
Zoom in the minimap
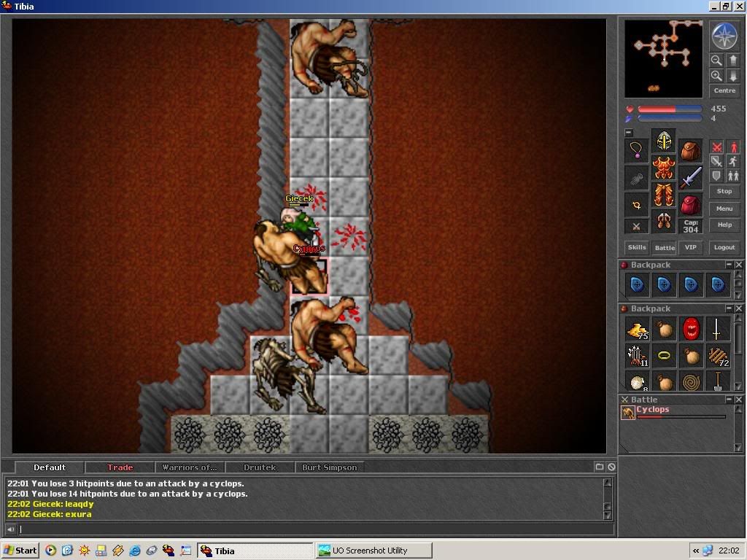coord(716,76)
